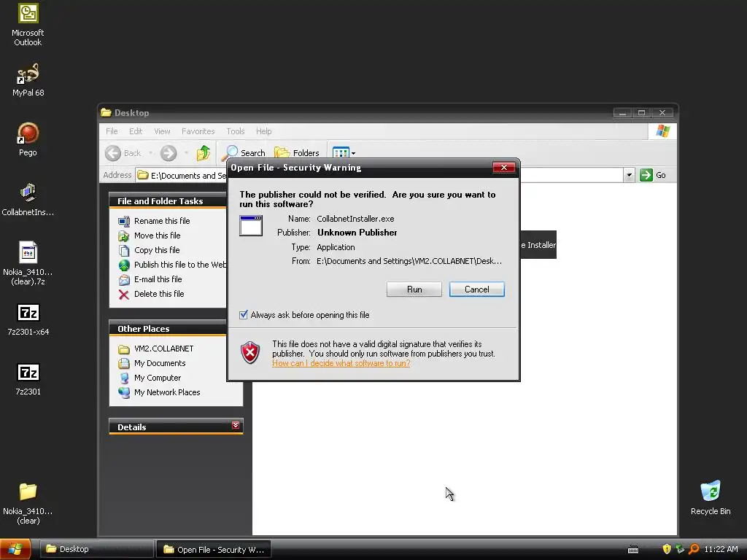The height and width of the screenshot is (560, 747).
Task: Click the File and Folder Tasks header
Action: pyautogui.click(x=168, y=201)
